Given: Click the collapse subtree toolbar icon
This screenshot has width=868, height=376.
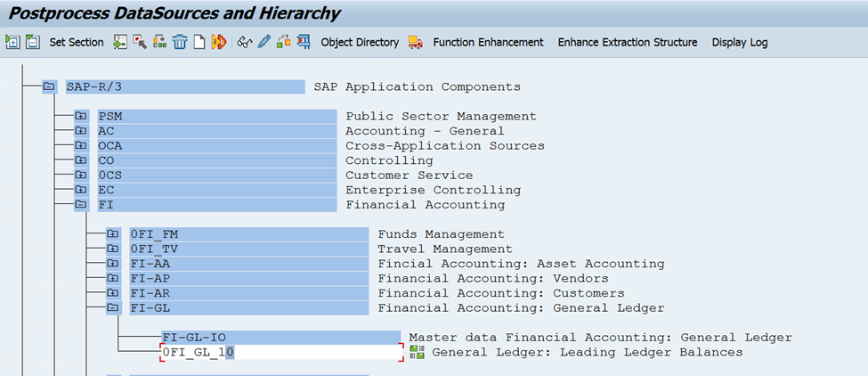Looking at the screenshot, I should coord(33,42).
